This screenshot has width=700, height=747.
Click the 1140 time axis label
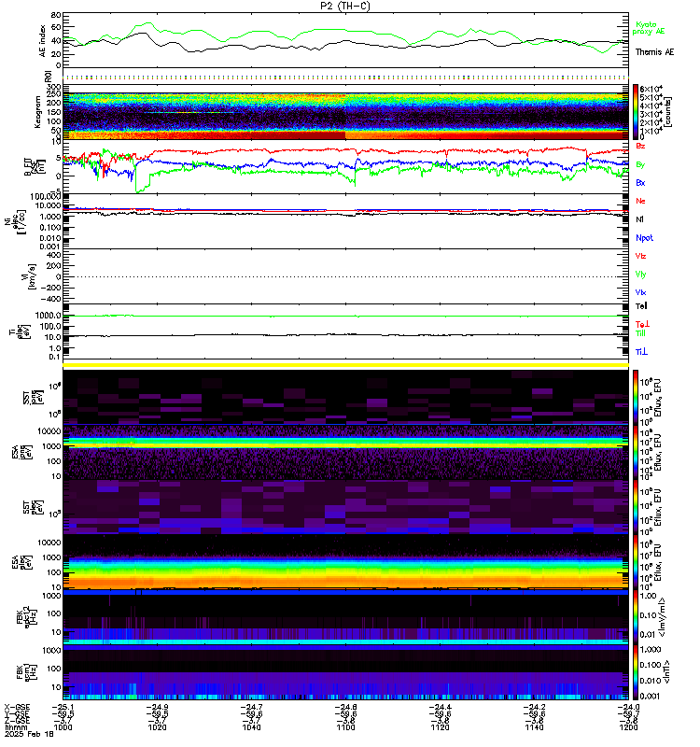[x=534, y=727]
